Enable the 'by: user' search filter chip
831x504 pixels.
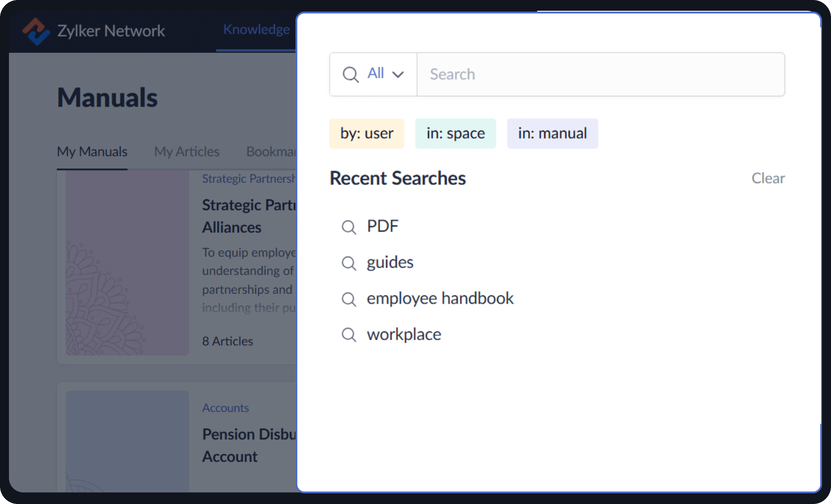pos(367,133)
